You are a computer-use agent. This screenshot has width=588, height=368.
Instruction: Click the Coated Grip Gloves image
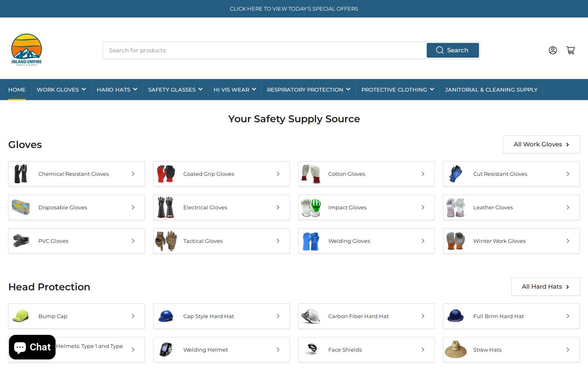(x=166, y=174)
